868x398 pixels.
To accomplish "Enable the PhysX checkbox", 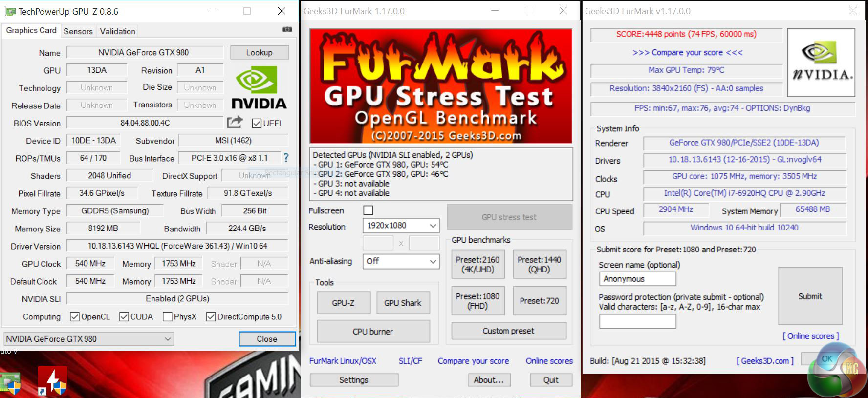I will (168, 316).
